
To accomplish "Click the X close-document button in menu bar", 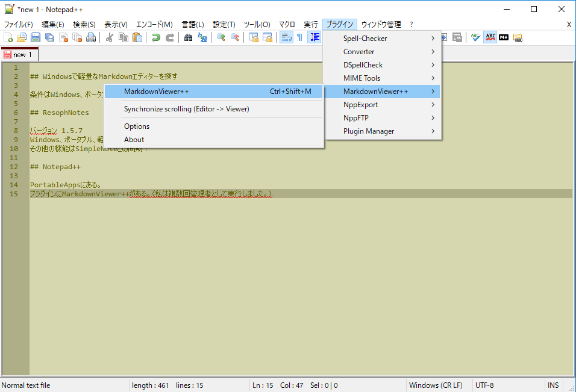I will tap(569, 24).
